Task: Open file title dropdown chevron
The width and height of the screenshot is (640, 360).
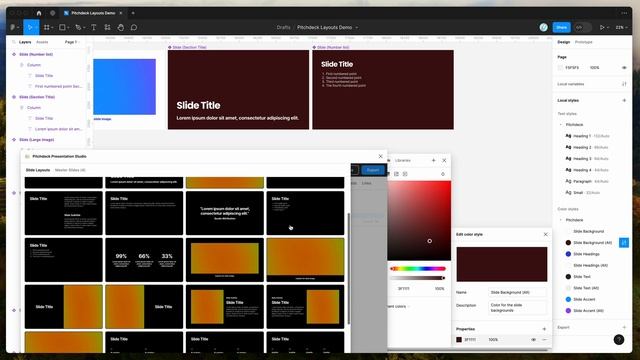Action: click(x=357, y=27)
